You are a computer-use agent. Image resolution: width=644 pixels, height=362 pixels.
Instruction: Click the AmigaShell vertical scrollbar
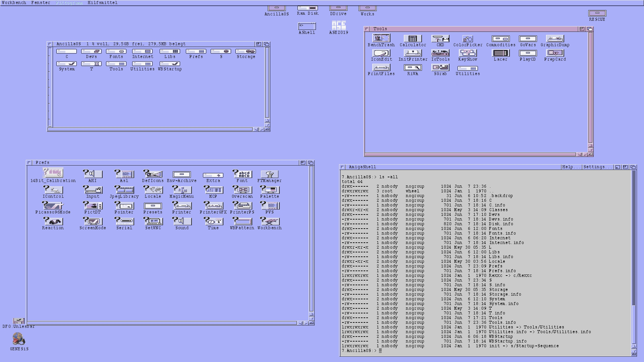tap(634, 235)
